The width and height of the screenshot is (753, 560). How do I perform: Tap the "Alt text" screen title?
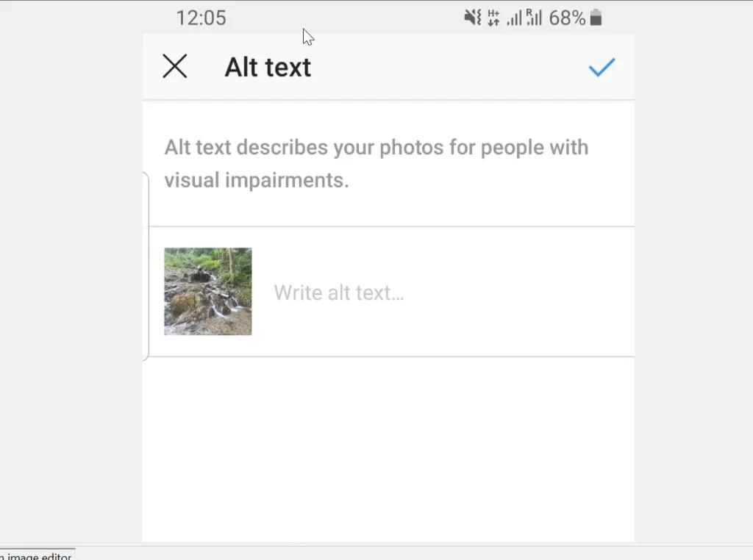268,66
